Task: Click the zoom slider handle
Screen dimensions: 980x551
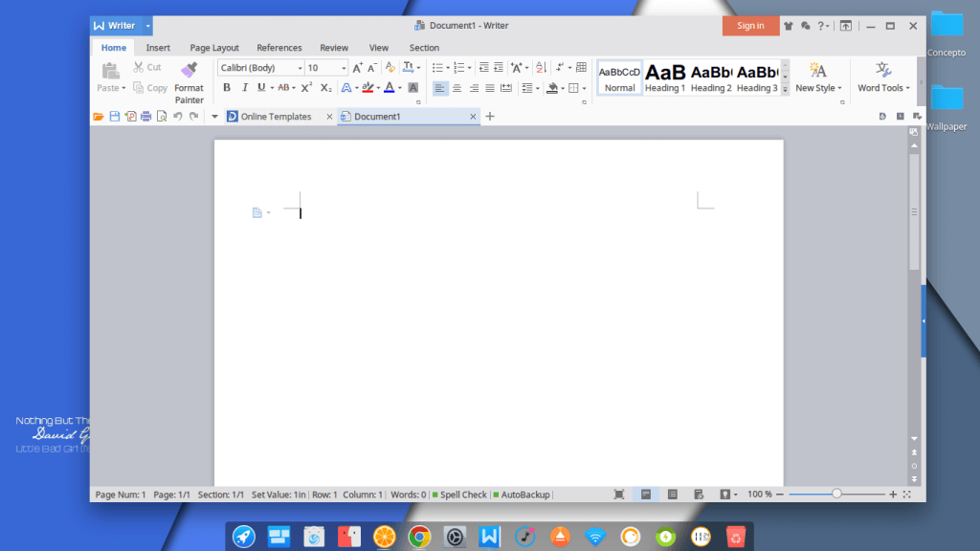Action: click(x=836, y=495)
